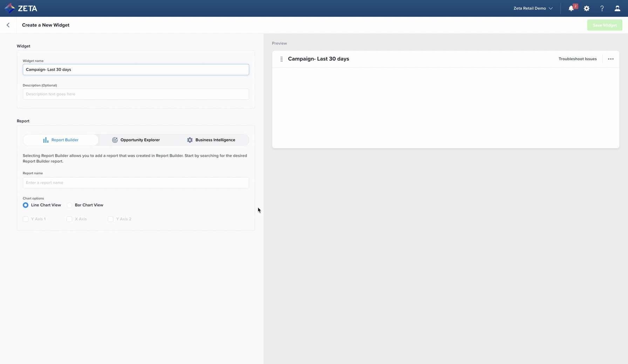Check the X Axis checkbox
Image resolution: width=628 pixels, height=364 pixels.
69,219
